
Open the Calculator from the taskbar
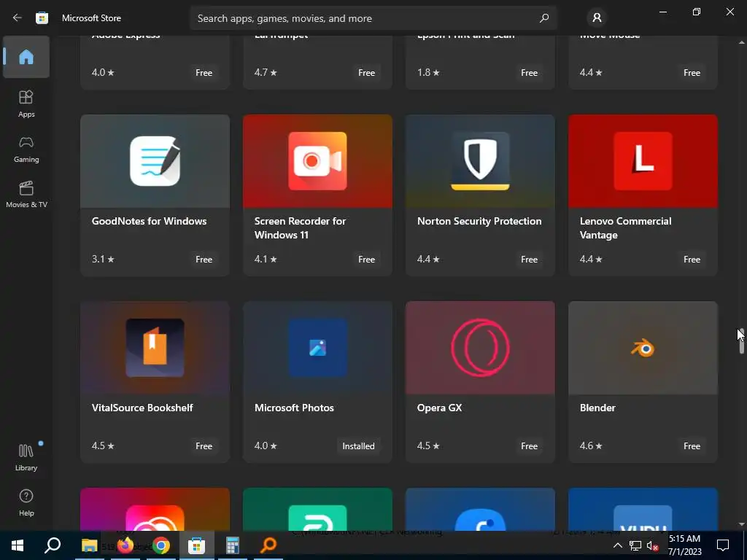pos(232,545)
